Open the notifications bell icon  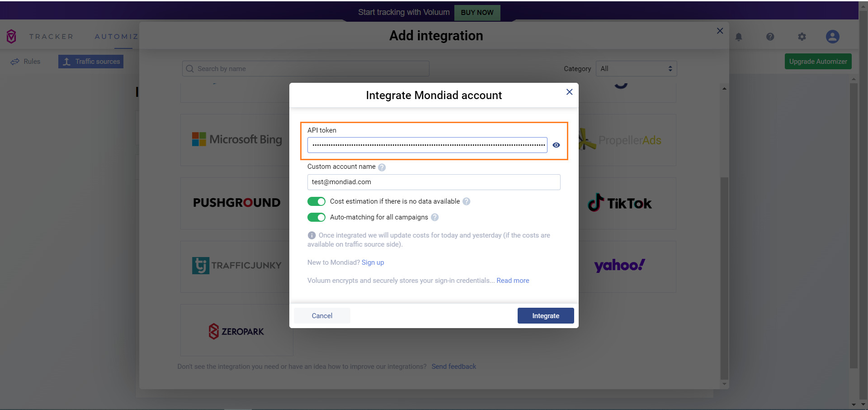pos(739,37)
